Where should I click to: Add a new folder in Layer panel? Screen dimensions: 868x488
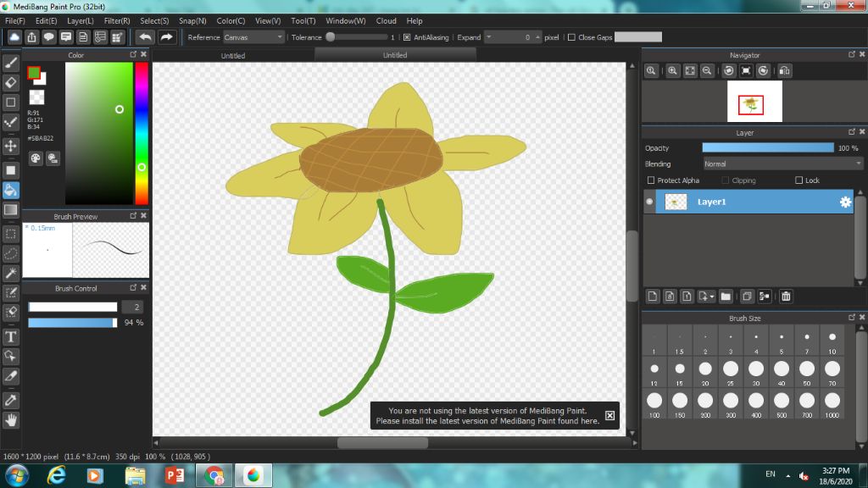(726, 297)
